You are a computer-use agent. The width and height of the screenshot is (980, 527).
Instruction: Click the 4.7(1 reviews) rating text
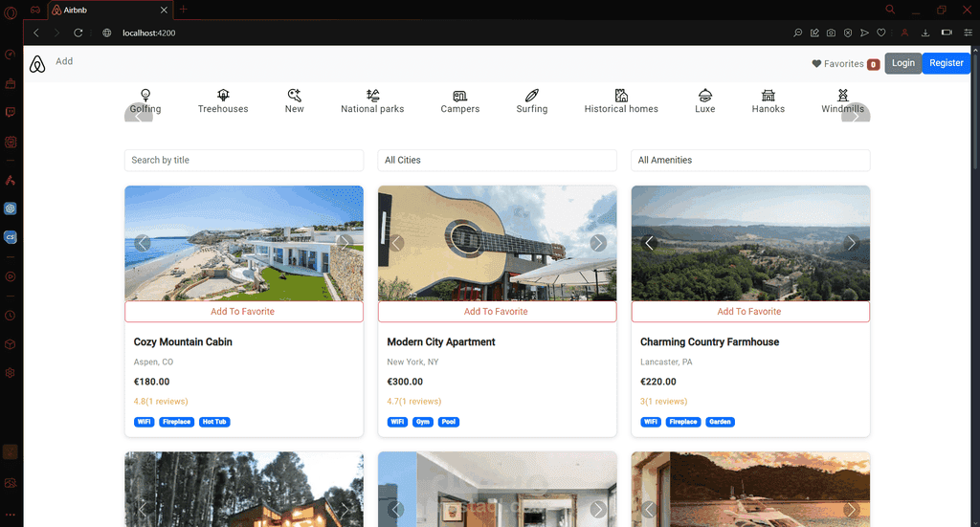point(413,402)
